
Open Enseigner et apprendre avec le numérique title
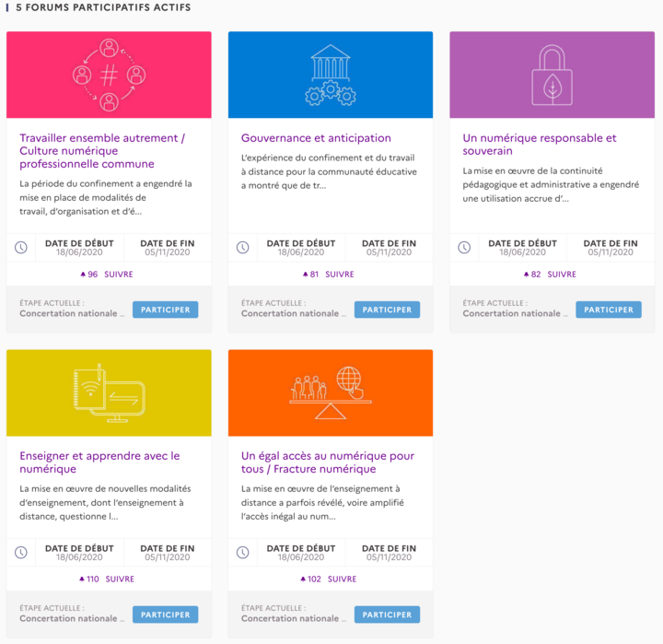tap(99, 463)
